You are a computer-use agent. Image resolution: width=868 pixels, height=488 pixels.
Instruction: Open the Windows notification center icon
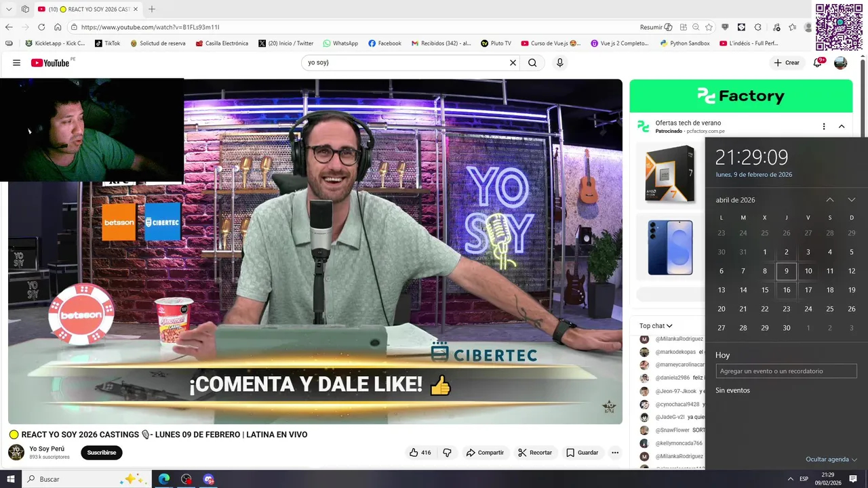coord(853,479)
